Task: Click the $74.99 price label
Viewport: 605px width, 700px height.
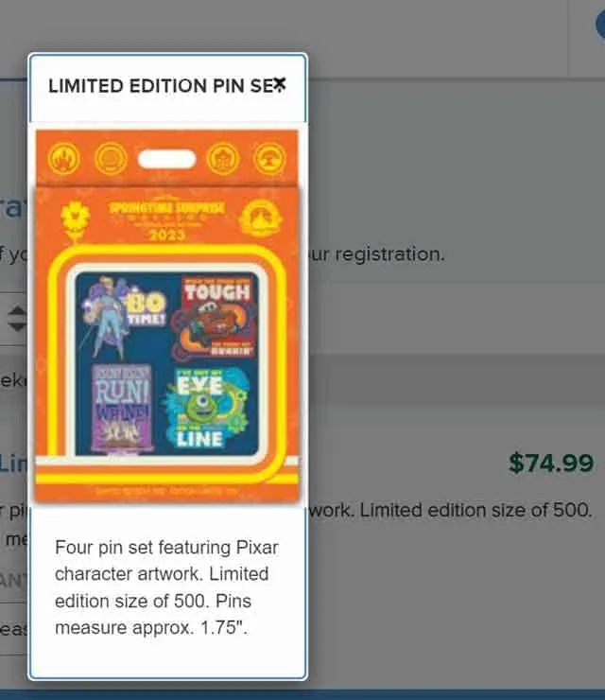Action: point(551,463)
